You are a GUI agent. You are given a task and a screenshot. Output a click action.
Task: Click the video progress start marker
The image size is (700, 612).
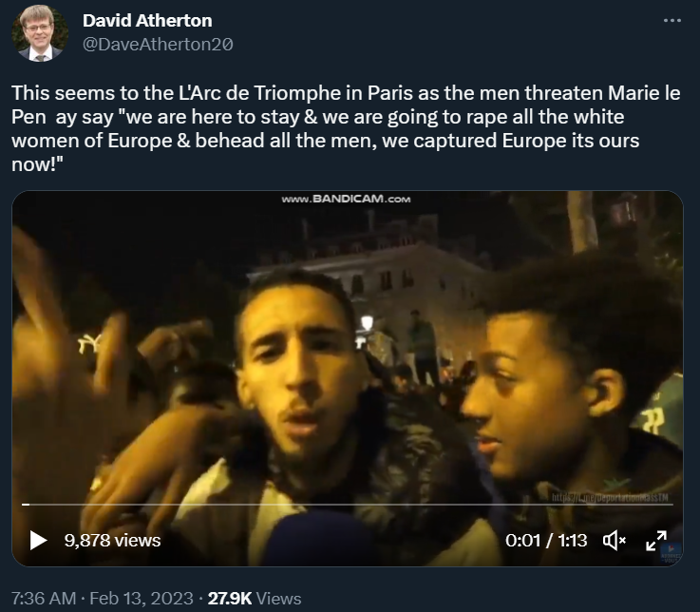[x=26, y=505]
